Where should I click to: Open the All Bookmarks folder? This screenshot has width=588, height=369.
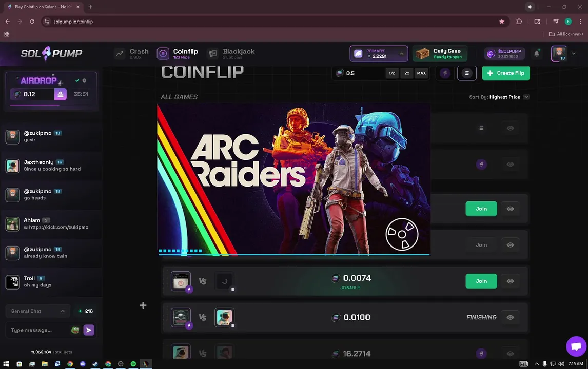tap(565, 34)
